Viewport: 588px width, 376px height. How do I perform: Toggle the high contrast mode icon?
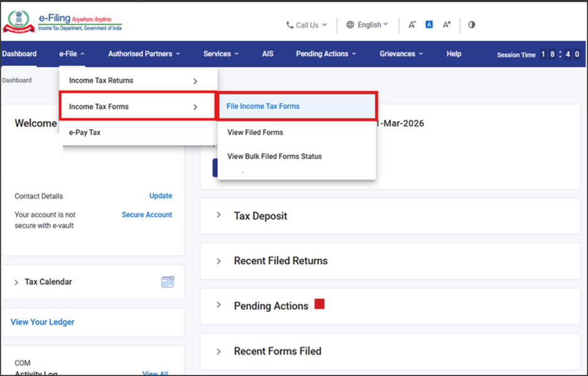(472, 25)
